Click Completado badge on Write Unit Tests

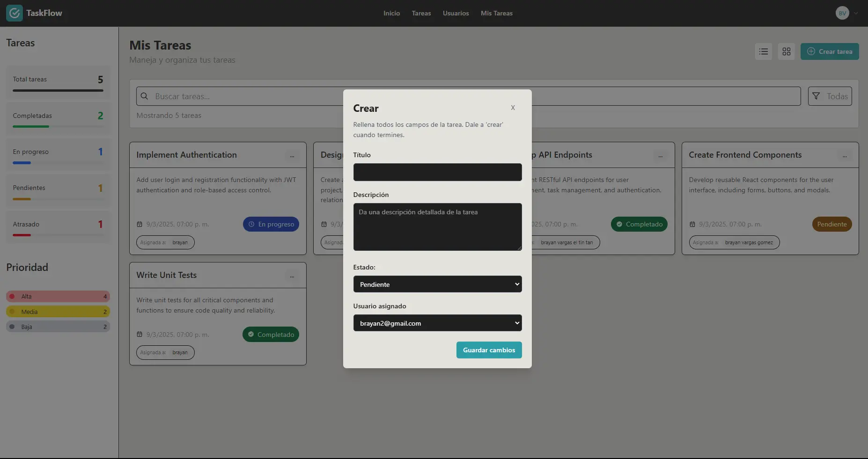point(271,335)
